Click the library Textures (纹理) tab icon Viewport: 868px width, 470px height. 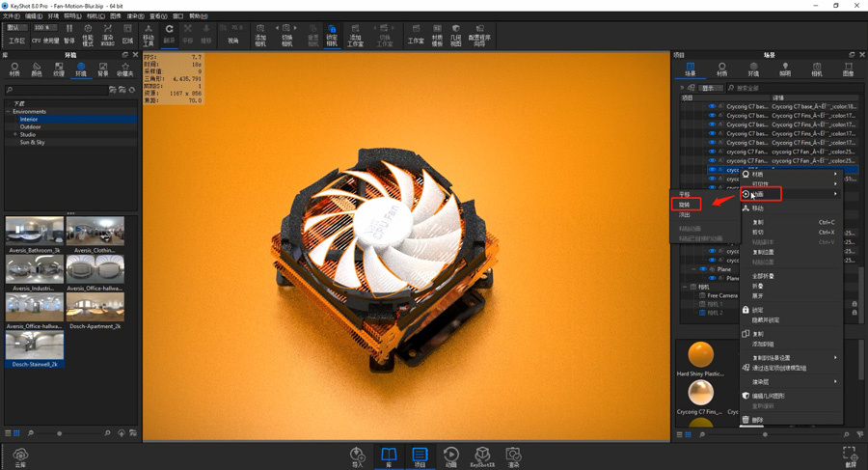[59, 69]
